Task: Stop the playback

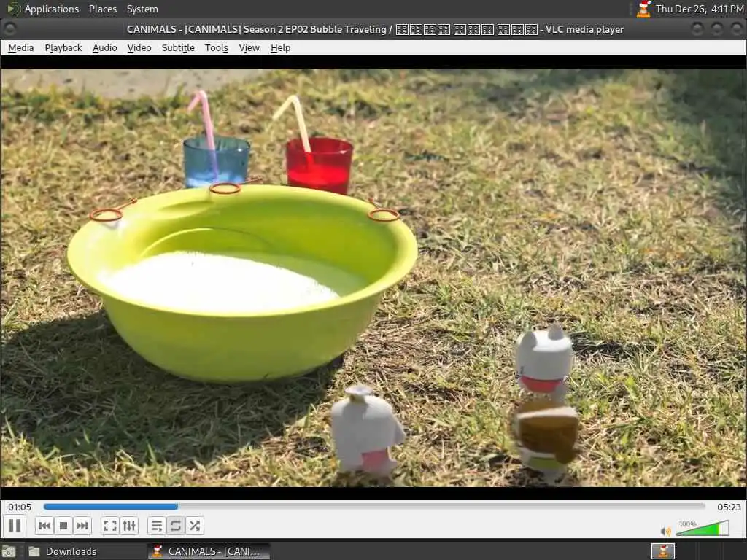Action: pos(63,526)
